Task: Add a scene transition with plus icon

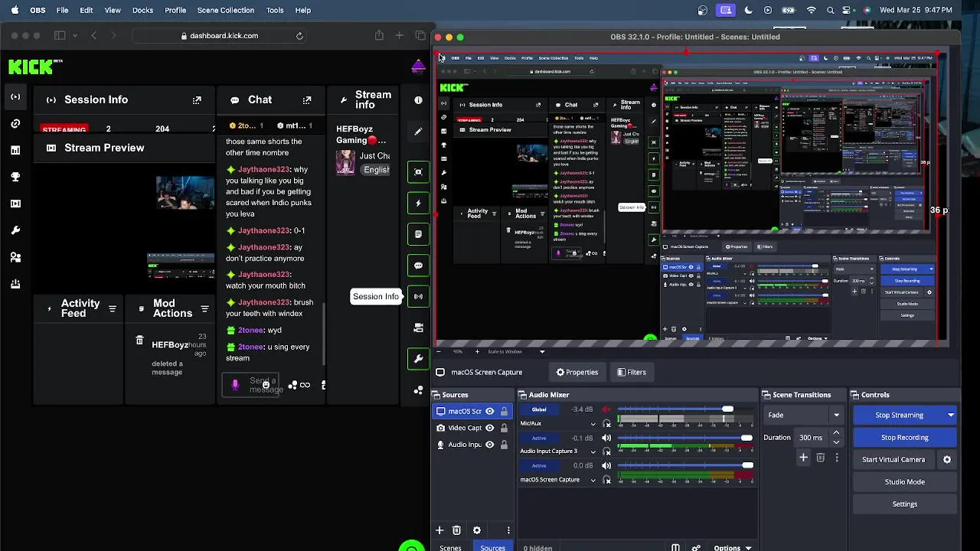Action: 803,458
